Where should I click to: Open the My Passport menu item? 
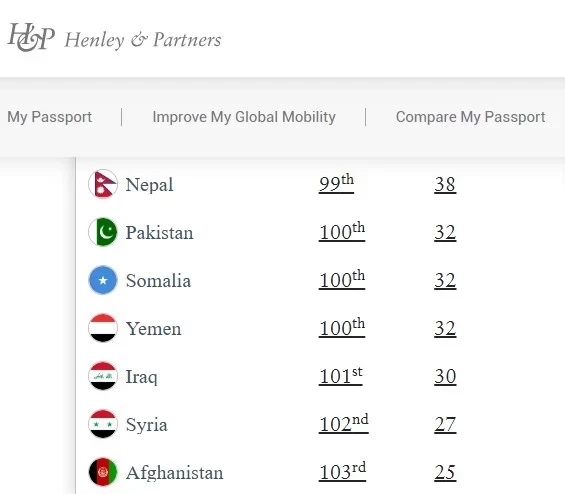tap(49, 117)
